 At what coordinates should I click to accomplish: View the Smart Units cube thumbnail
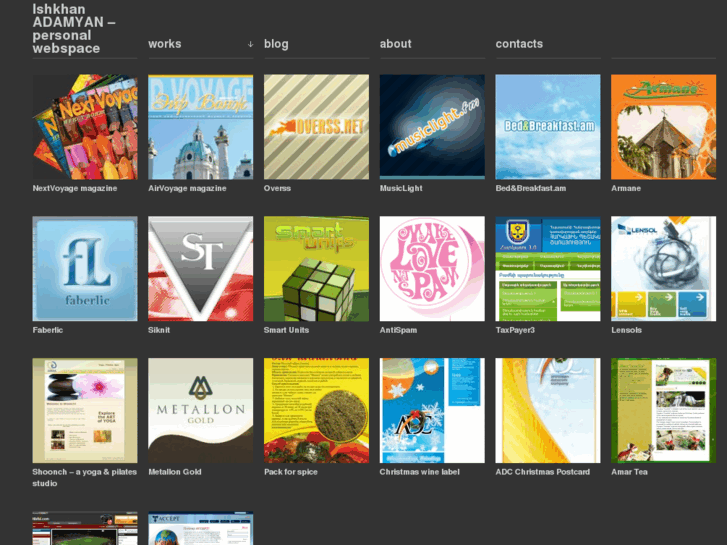coord(316,269)
